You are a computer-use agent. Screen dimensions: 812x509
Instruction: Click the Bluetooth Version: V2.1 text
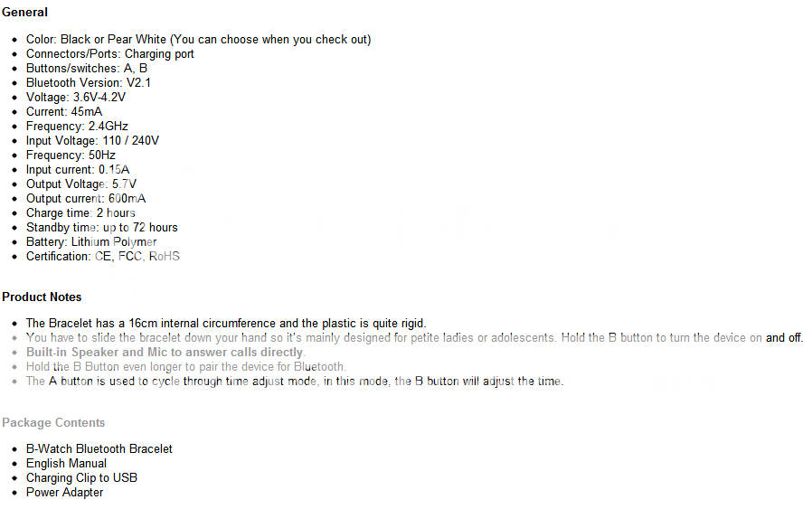[88, 82]
